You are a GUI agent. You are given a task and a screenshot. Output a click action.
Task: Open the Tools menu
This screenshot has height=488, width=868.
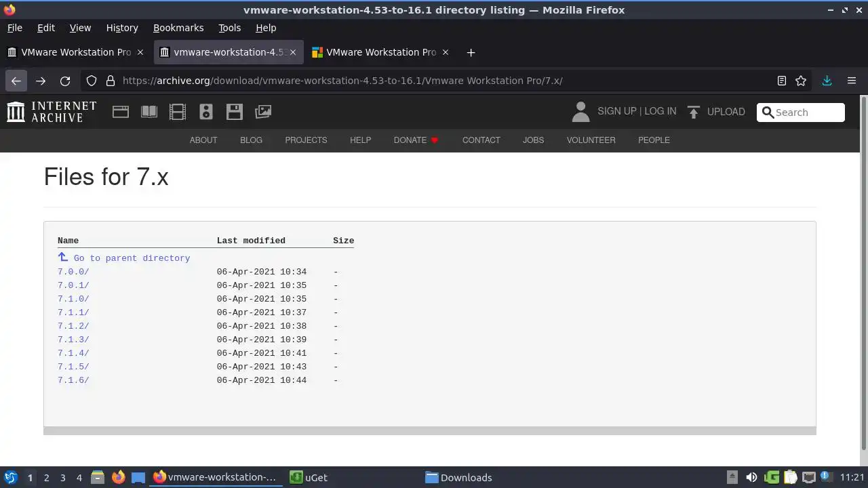[x=229, y=28]
